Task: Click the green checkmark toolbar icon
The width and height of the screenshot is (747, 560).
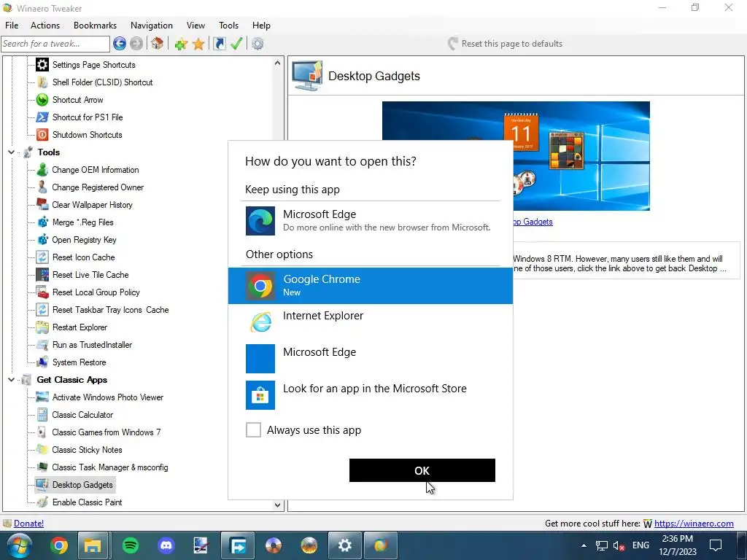Action: (236, 44)
